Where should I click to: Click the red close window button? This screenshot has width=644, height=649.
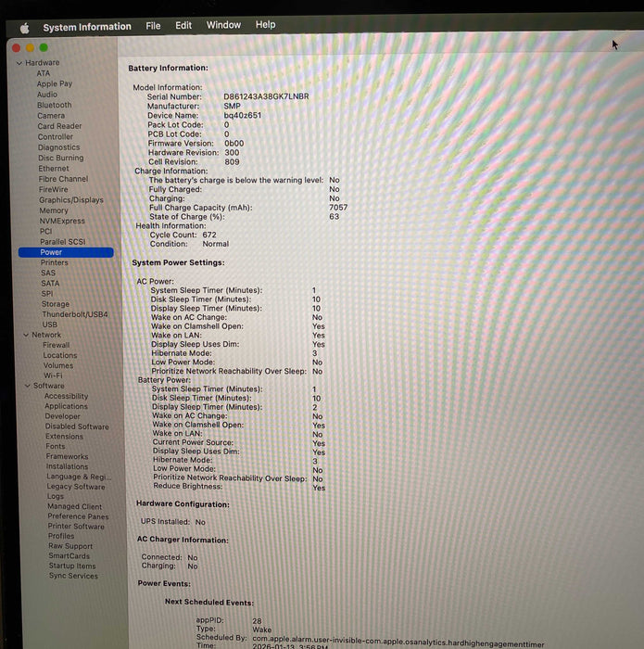(16, 48)
